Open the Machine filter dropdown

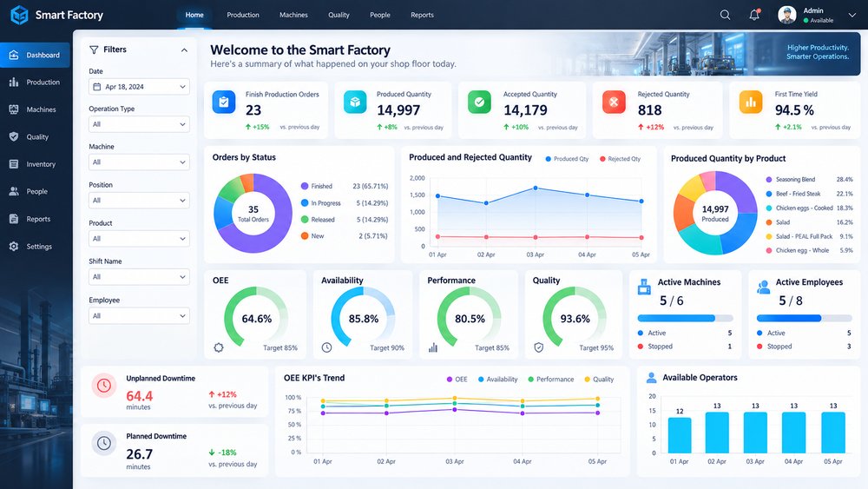coord(139,162)
